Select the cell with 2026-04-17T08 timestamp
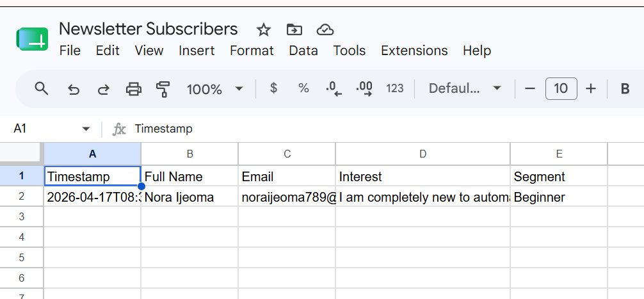 click(x=92, y=197)
